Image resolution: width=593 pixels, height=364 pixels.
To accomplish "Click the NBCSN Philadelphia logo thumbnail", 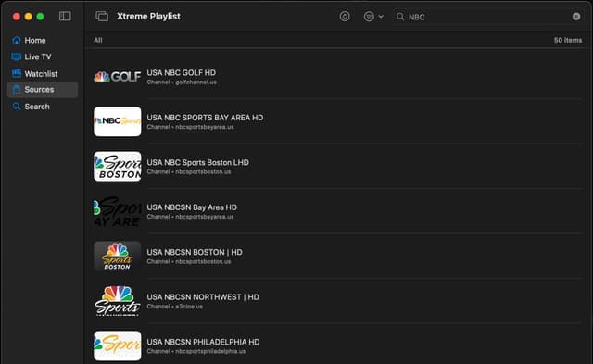I will tap(118, 345).
